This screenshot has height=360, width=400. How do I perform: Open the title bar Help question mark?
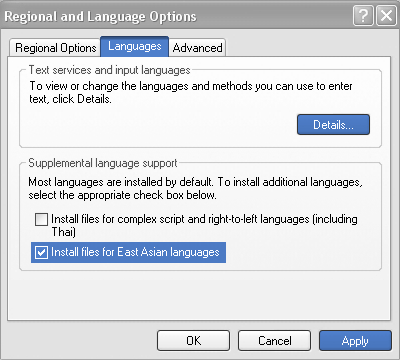coord(363,16)
